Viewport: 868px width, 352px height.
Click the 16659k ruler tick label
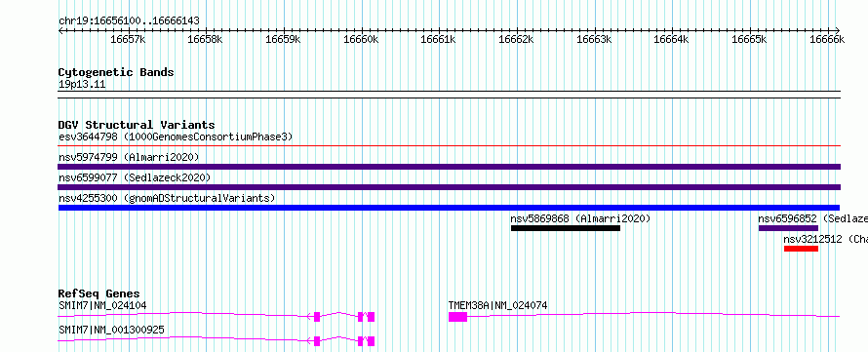284,39
